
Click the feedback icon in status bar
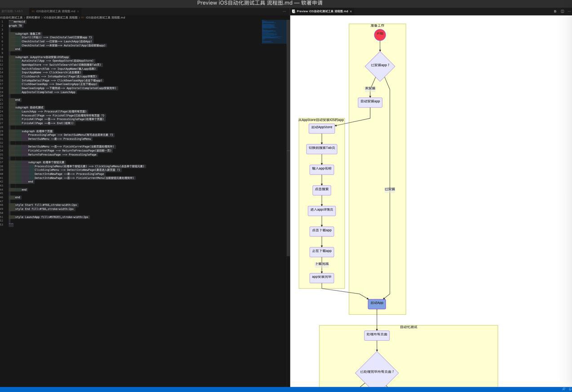[563, 389]
